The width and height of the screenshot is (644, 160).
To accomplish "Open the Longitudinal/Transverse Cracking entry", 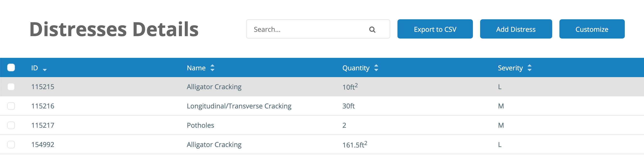I will [x=239, y=106].
